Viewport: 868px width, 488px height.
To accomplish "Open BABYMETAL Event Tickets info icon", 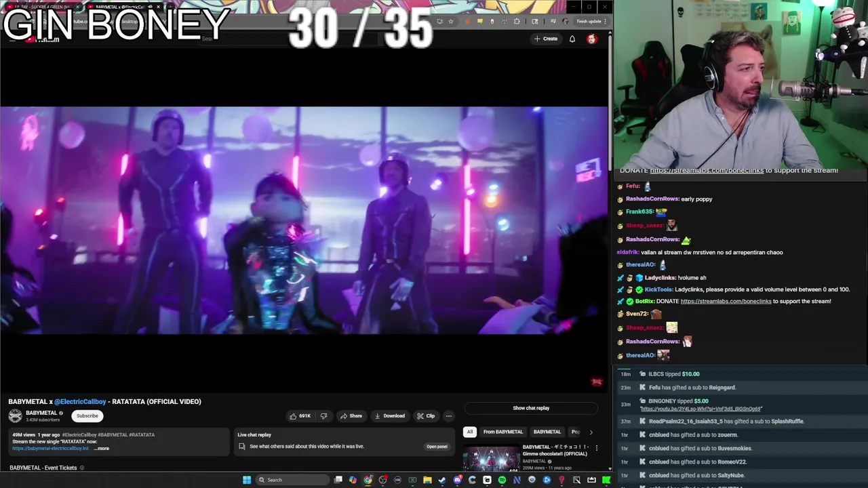I will [82, 468].
